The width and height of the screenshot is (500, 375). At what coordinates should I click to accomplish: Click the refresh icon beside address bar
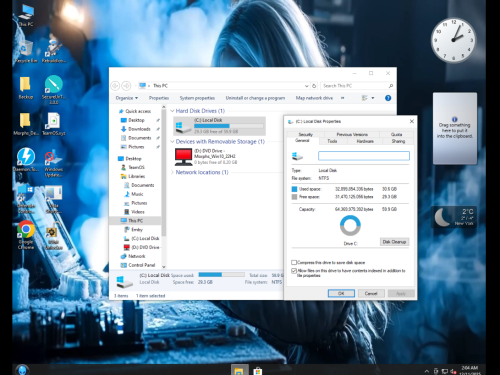[x=314, y=86]
